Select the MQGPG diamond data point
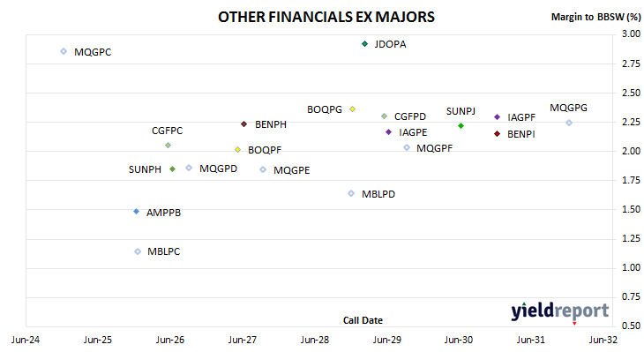Viewport: 644px width, 352px height. (x=569, y=123)
